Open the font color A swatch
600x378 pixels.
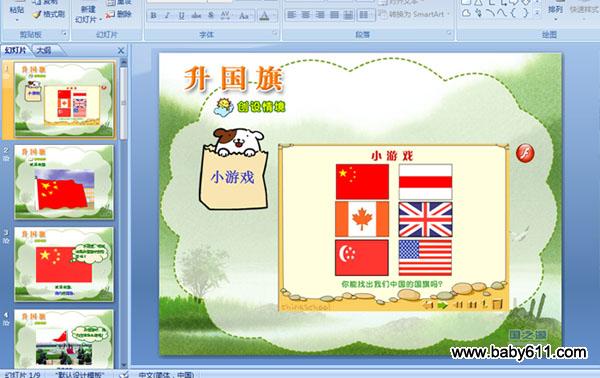pos(264,16)
